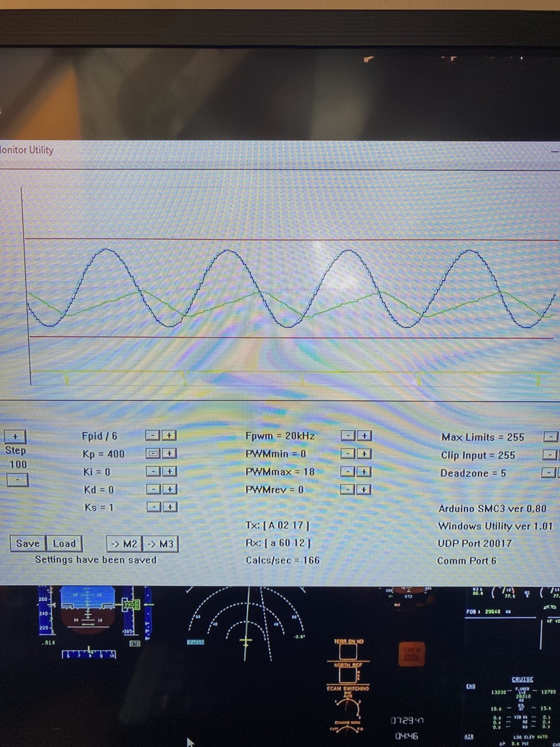Increase Kp with its plus button
The width and height of the screenshot is (560, 747).
click(x=169, y=453)
